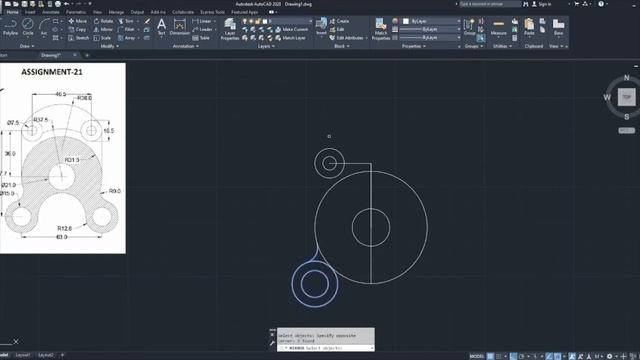The width and height of the screenshot is (640, 360).
Task: Click Edit block button
Action: click(337, 29)
